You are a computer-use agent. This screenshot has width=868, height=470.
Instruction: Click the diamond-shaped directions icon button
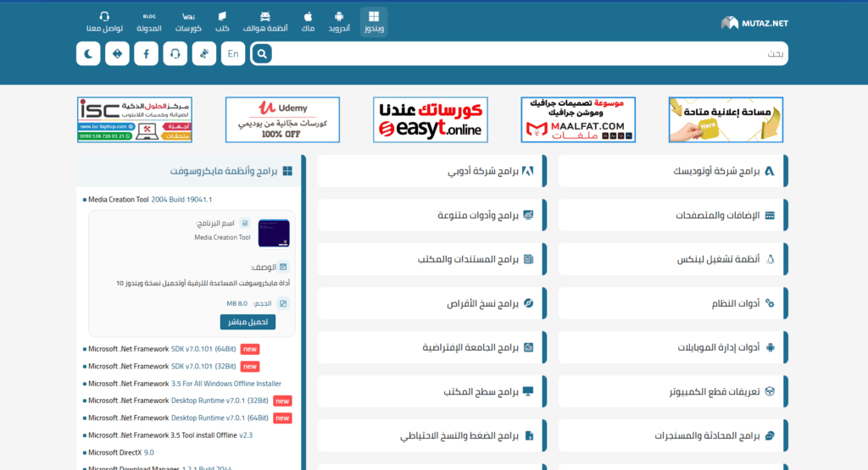(117, 54)
